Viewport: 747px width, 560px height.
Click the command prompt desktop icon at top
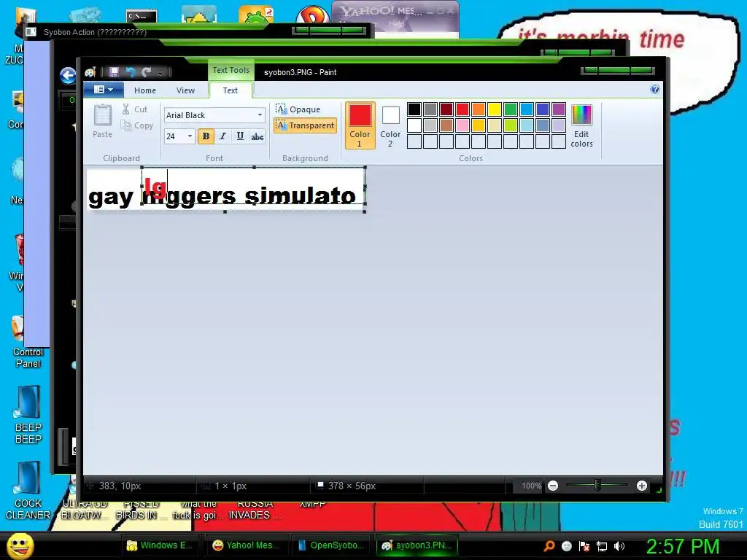point(142,16)
